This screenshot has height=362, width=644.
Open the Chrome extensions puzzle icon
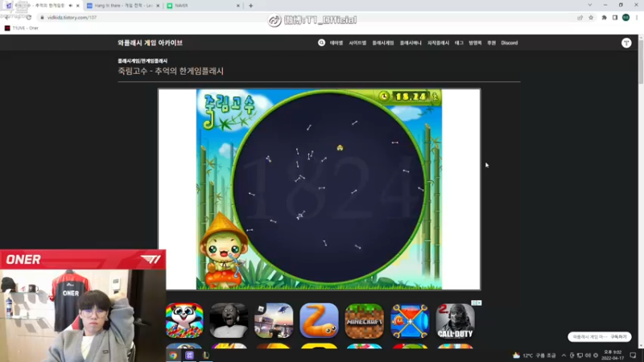point(605,18)
